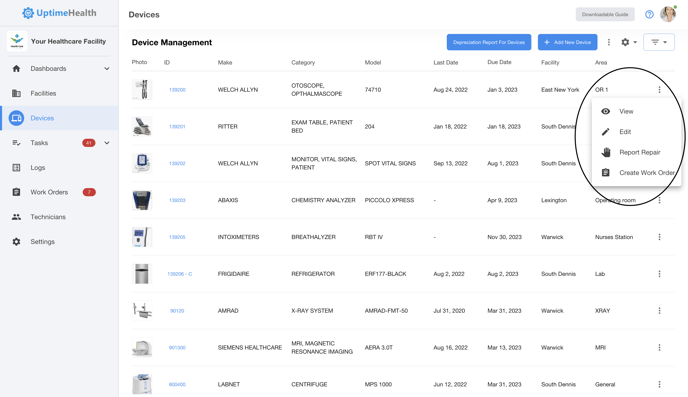Open the Technicians people icon
Image resolution: width=688 pixels, height=397 pixels.
(16, 217)
